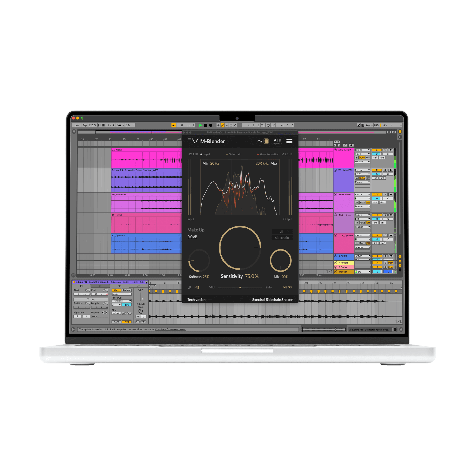Click the Post button on A Reverb
Screen dimensions: 476x476
pos(391,263)
